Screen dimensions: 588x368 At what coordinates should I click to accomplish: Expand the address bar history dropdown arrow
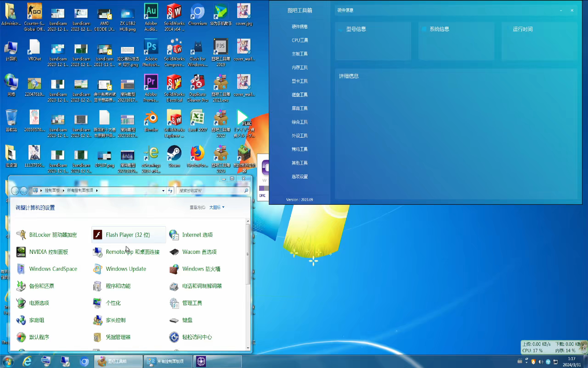[163, 190]
